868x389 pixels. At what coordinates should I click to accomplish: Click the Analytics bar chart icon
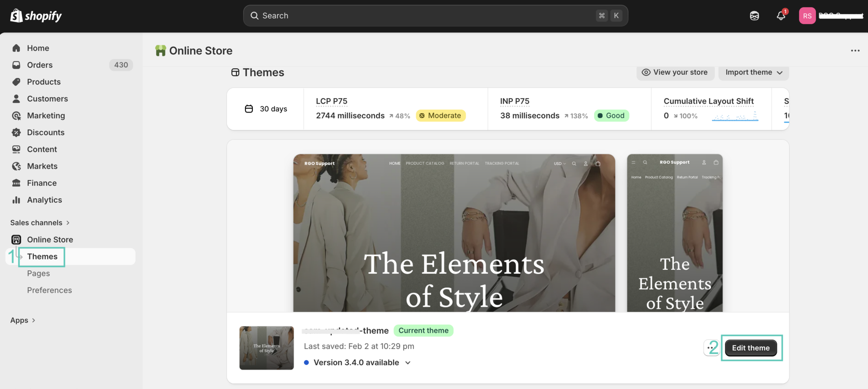point(16,200)
